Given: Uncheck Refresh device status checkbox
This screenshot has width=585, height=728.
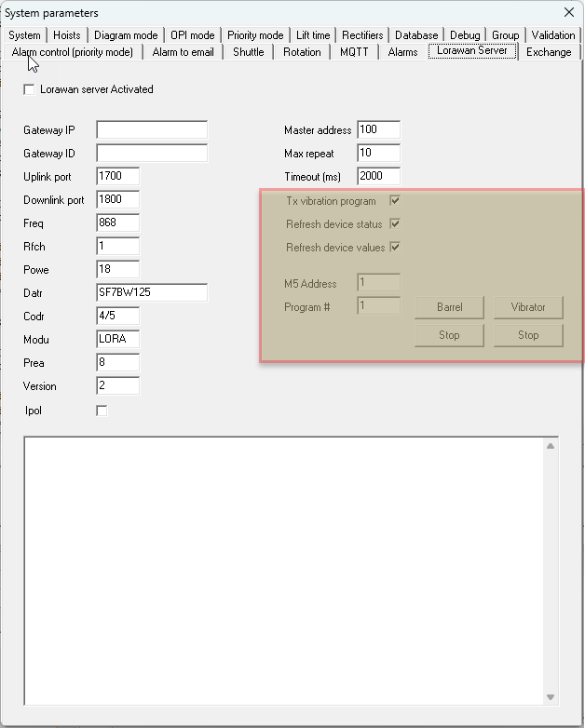Looking at the screenshot, I should (395, 224).
